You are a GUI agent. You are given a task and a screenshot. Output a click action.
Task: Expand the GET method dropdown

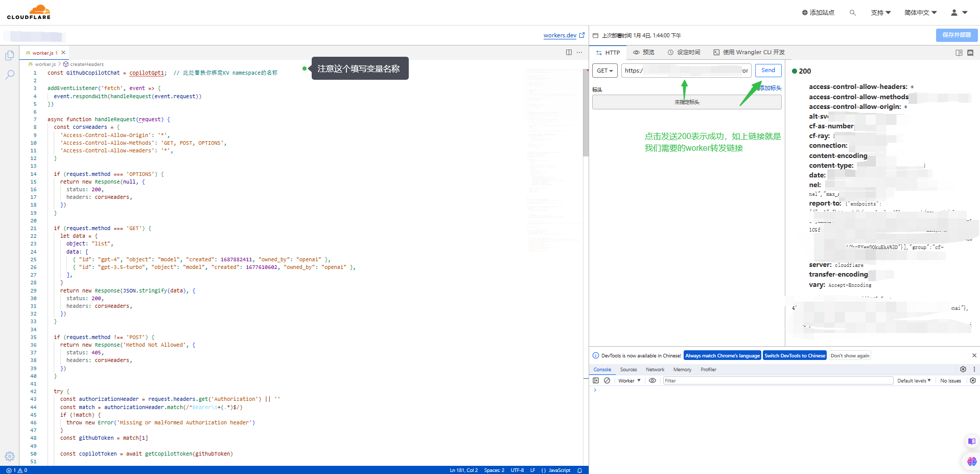605,71
